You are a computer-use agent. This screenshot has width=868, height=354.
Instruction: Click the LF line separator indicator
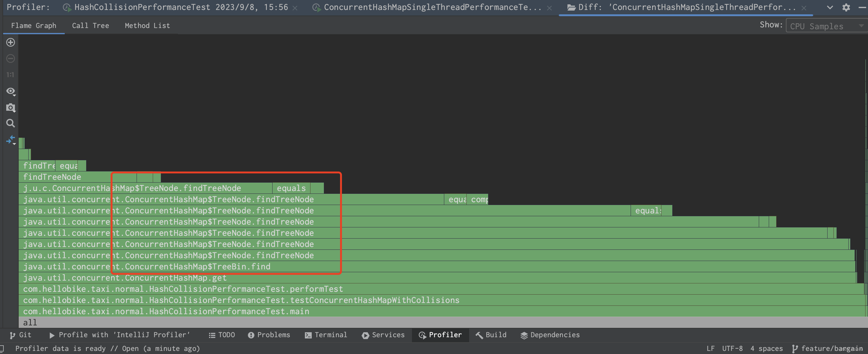(711, 348)
